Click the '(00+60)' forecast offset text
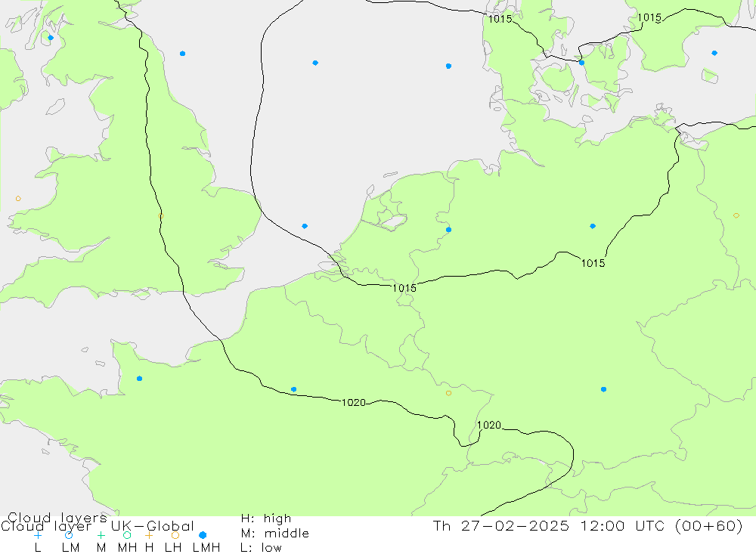This screenshot has height=554, width=756. tap(709, 525)
